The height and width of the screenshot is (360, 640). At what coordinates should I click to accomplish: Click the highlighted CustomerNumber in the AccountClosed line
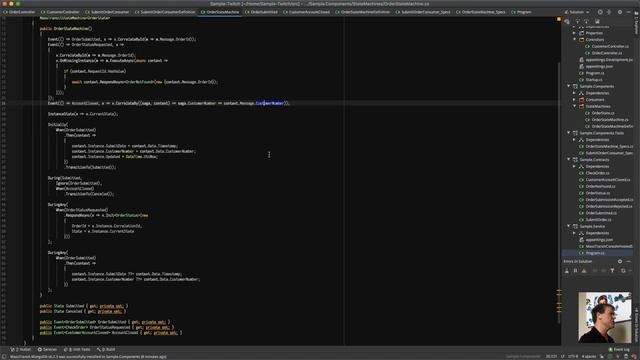click(x=269, y=103)
